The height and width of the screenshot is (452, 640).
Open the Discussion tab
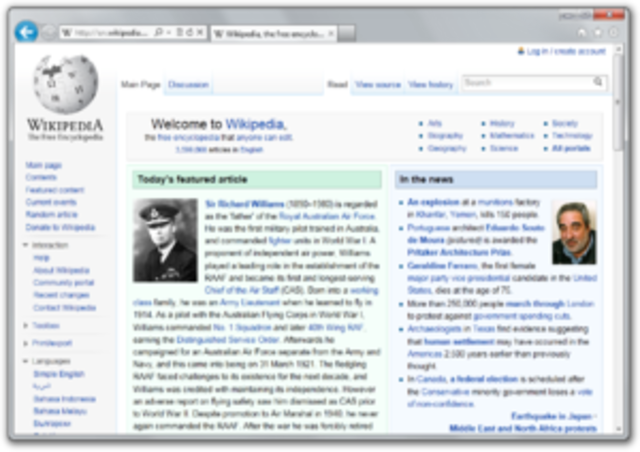point(188,85)
